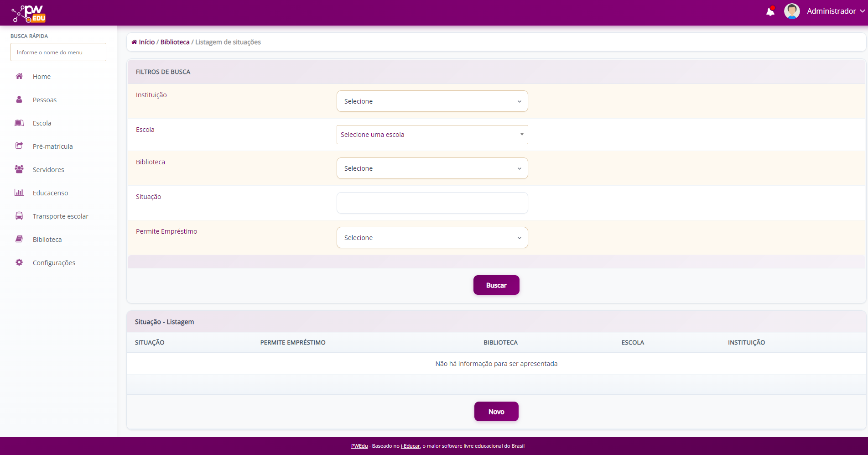868x455 pixels.
Task: Expand the Biblioteca filter dropdown
Action: 432,168
